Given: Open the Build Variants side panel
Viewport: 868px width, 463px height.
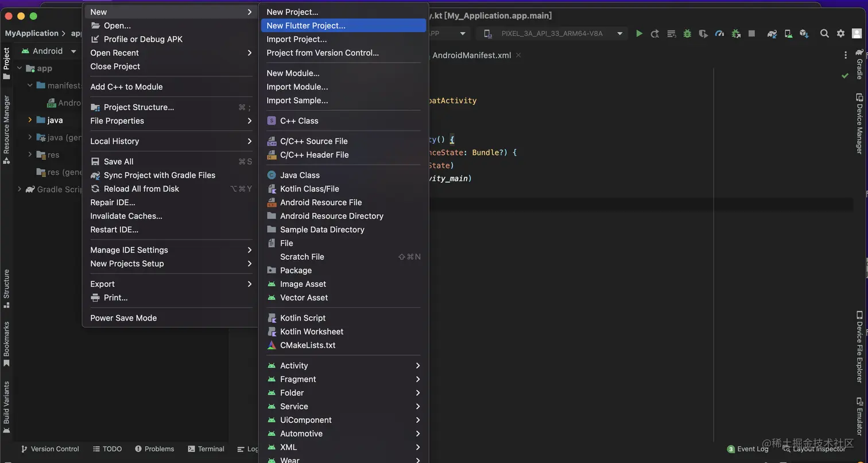Looking at the screenshot, I should click(6, 407).
